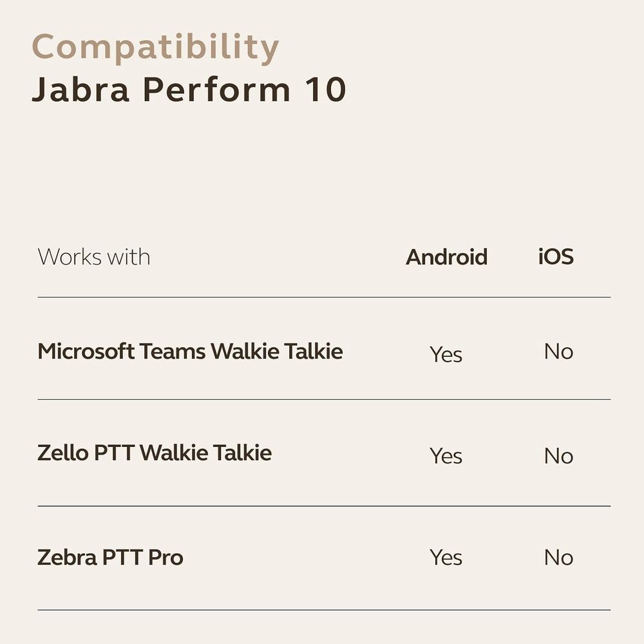Select the Microsoft Teams Walkie Talkie row label
Viewport: 644px width, 644px height.
click(190, 352)
